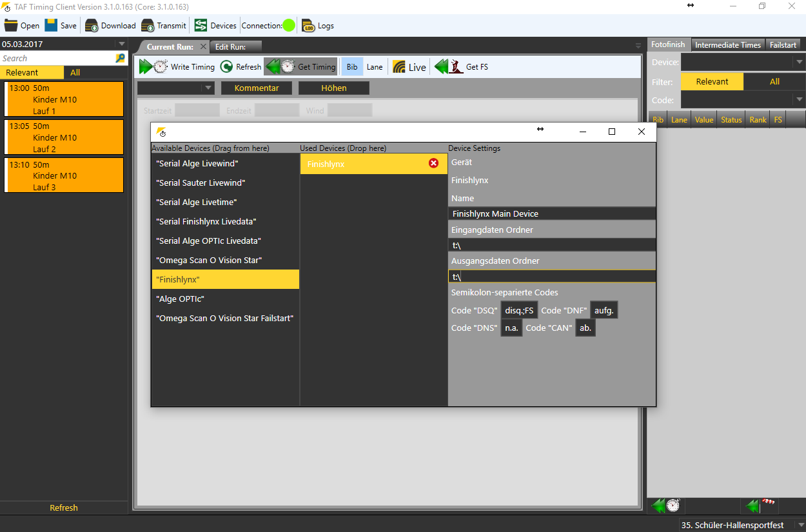The image size is (806, 532).
Task: Click the Transmit toolbar icon
Action: pyautogui.click(x=148, y=26)
